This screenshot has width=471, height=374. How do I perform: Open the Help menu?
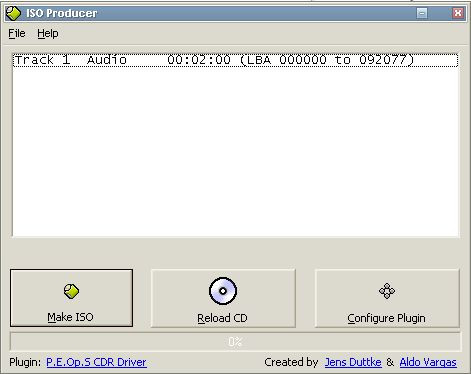point(48,33)
